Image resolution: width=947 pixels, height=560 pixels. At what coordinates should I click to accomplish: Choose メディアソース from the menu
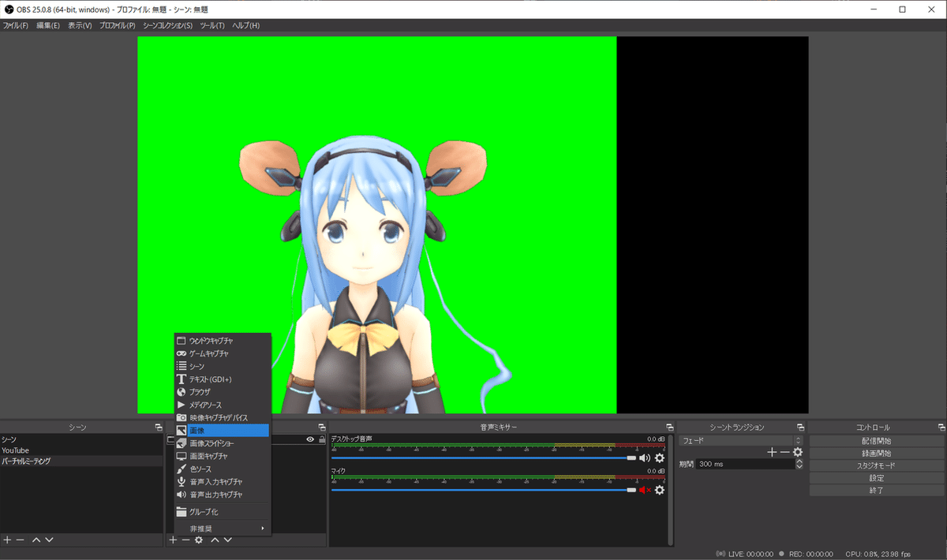222,405
